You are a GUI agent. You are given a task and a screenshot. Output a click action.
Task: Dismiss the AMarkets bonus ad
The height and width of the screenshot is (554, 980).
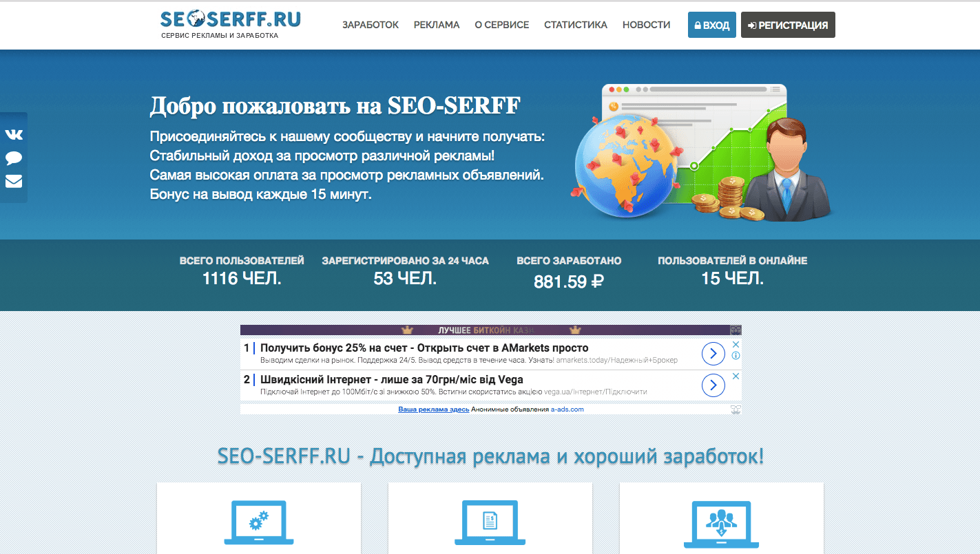[736, 344]
